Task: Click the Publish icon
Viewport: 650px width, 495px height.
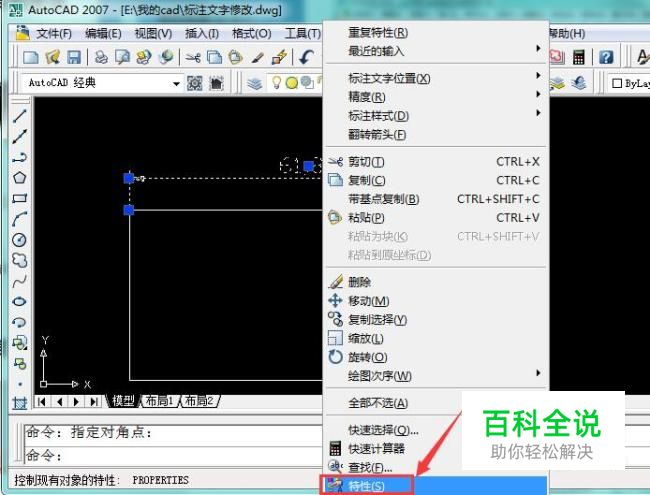Action: click(144, 57)
